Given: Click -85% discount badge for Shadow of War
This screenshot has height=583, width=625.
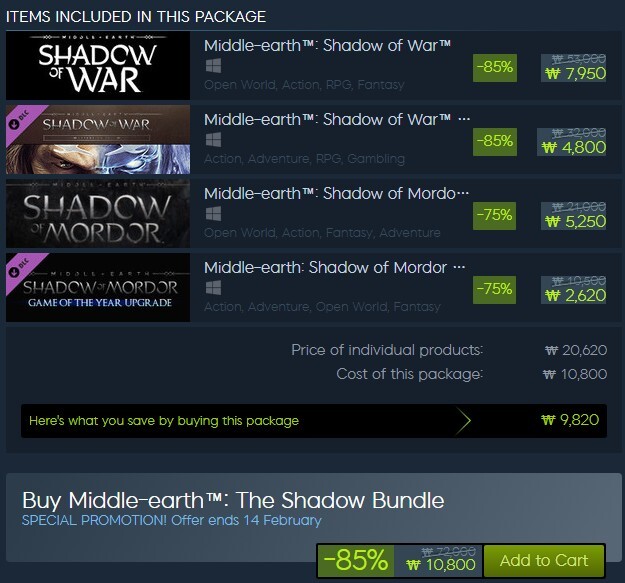Looking at the screenshot, I should 495,67.
